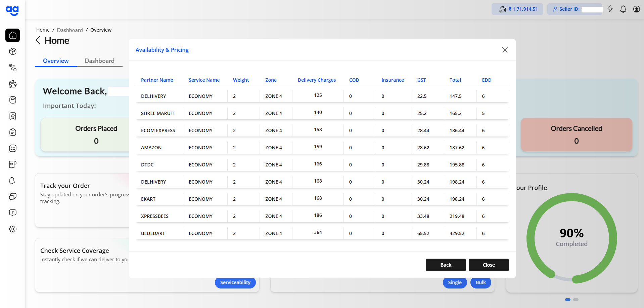Open the wallet sidebar icon
Screen dimensions: 644x308
click(13, 84)
